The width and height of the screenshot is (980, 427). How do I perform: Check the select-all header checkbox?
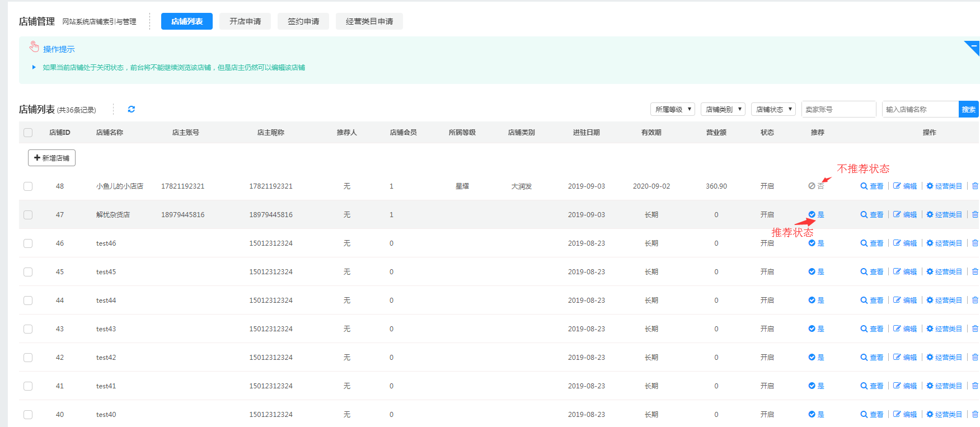[28, 133]
